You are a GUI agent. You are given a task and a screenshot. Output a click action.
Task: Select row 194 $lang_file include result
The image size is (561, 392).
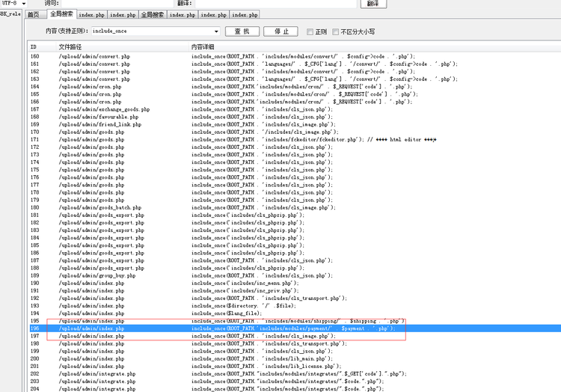pos(224,313)
